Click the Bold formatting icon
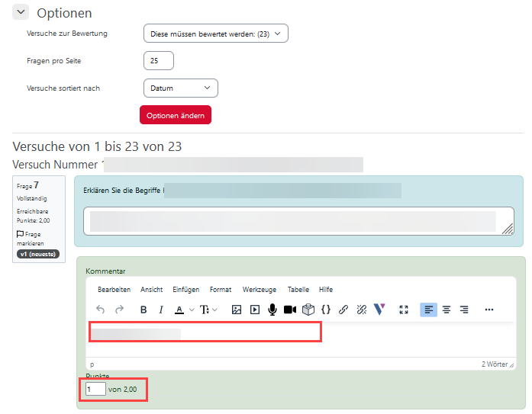Viewport: 532px width, 414px height. (143, 310)
